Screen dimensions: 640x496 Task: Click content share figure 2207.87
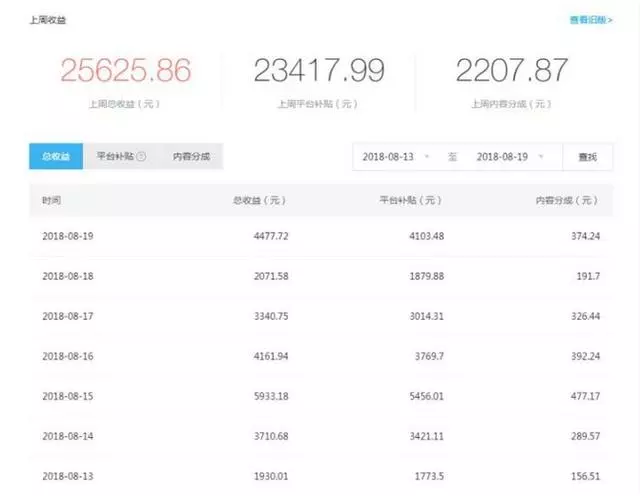pyautogui.click(x=512, y=70)
